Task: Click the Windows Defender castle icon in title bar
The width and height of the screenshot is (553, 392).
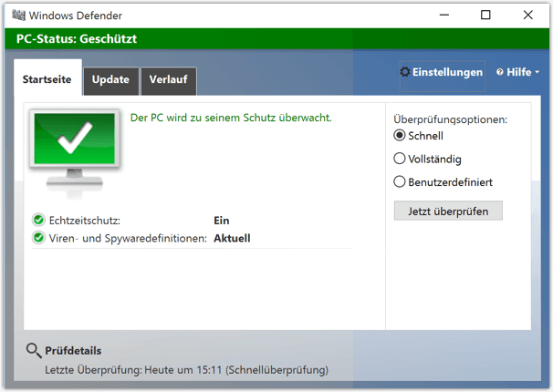Action: 18,15
